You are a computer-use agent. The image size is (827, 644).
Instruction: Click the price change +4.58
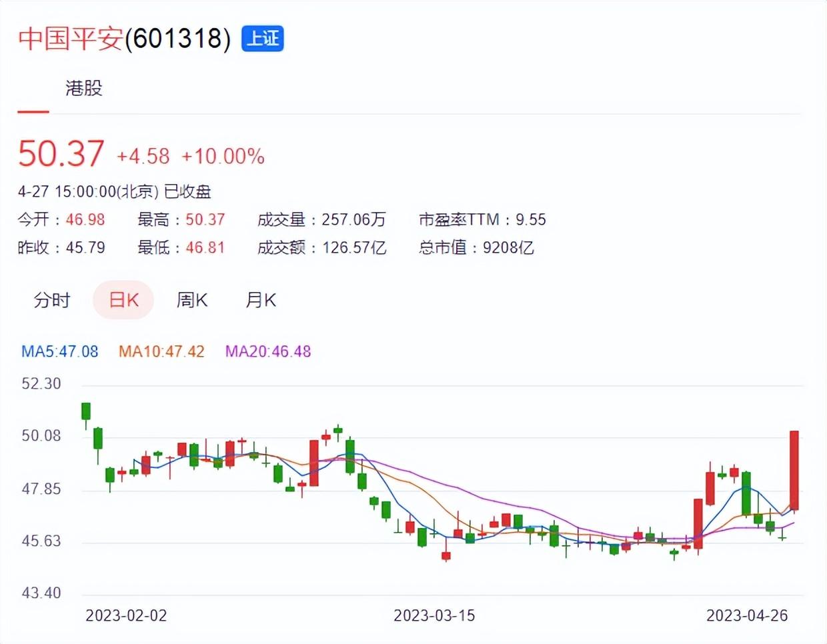pyautogui.click(x=143, y=157)
